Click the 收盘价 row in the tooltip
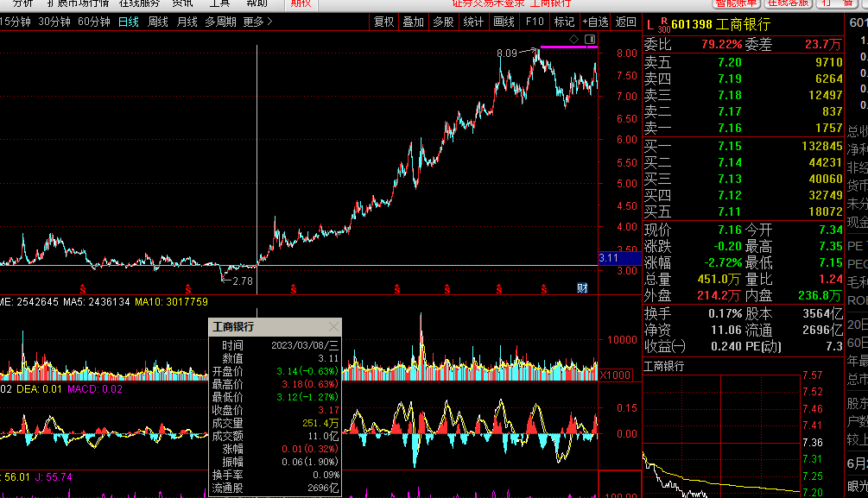Viewport: 868px width, 498px height. tap(276, 410)
